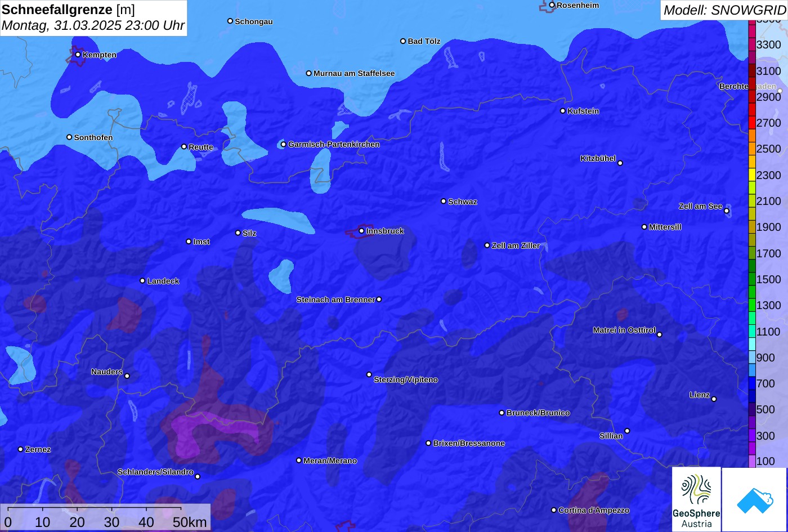The image size is (788, 532).
Task: Click the Bruneck/Brunico marker dot
Action: 502,413
